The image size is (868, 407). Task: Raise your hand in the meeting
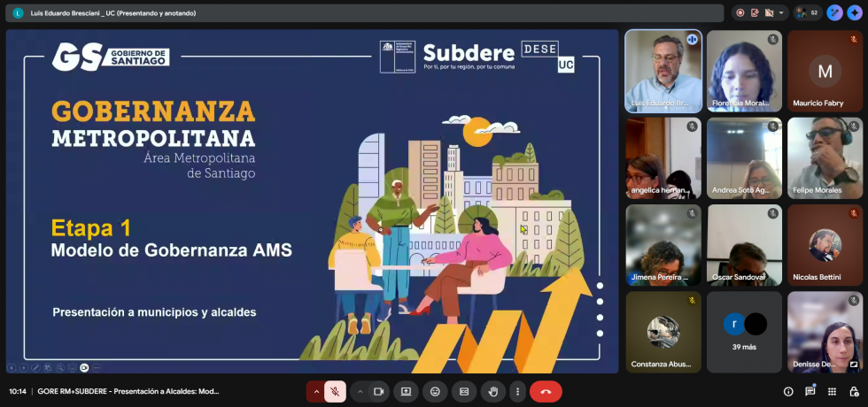point(492,391)
